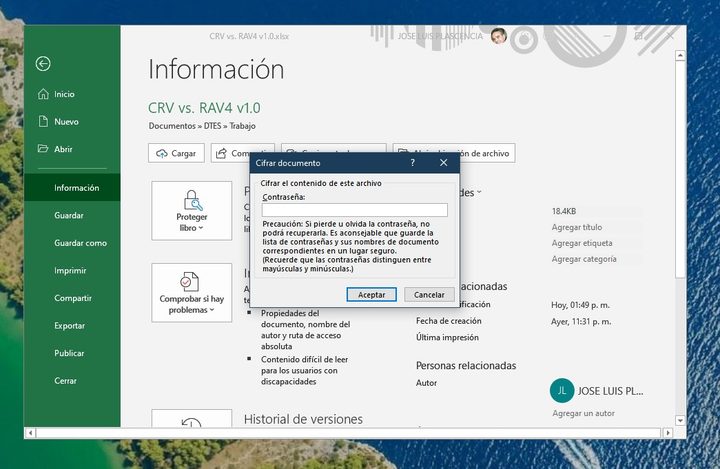Screen dimensions: 720x469
Task: Close the Cifrar documento dialog
Action: (443, 163)
